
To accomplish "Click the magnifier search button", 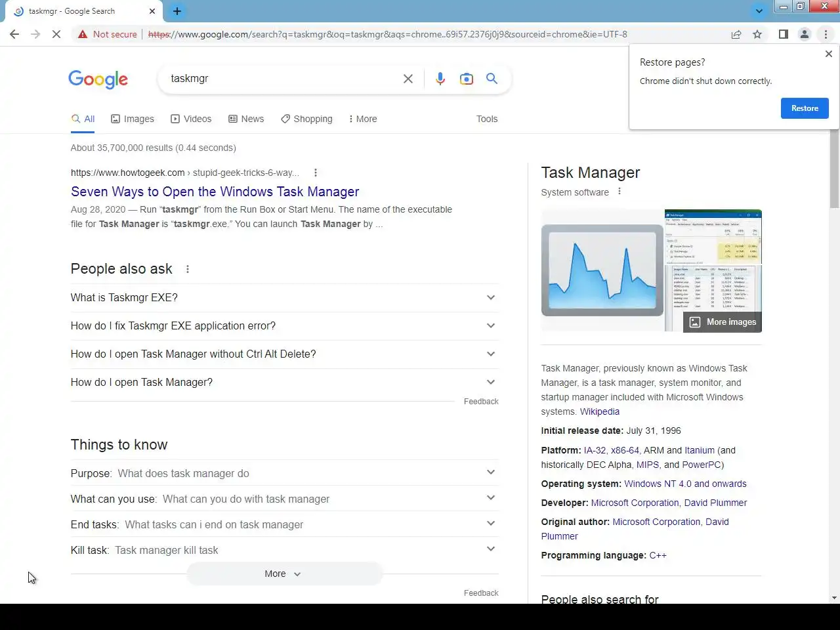I will tap(492, 79).
